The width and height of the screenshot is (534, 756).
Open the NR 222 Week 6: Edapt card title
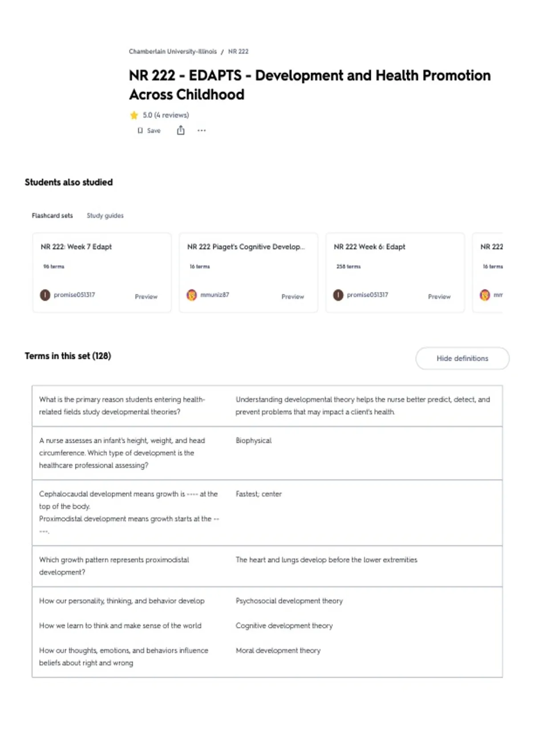point(369,247)
